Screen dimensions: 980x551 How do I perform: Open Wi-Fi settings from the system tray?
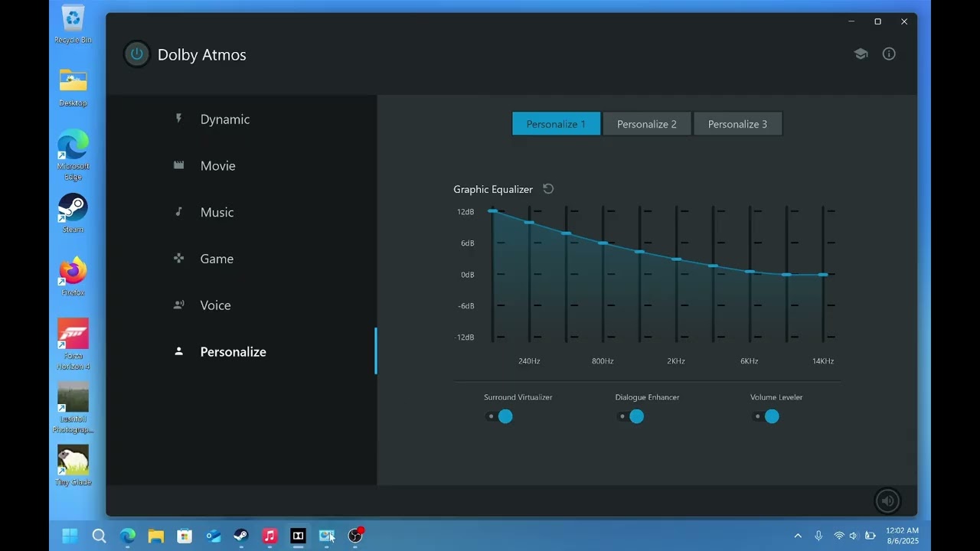(839, 536)
